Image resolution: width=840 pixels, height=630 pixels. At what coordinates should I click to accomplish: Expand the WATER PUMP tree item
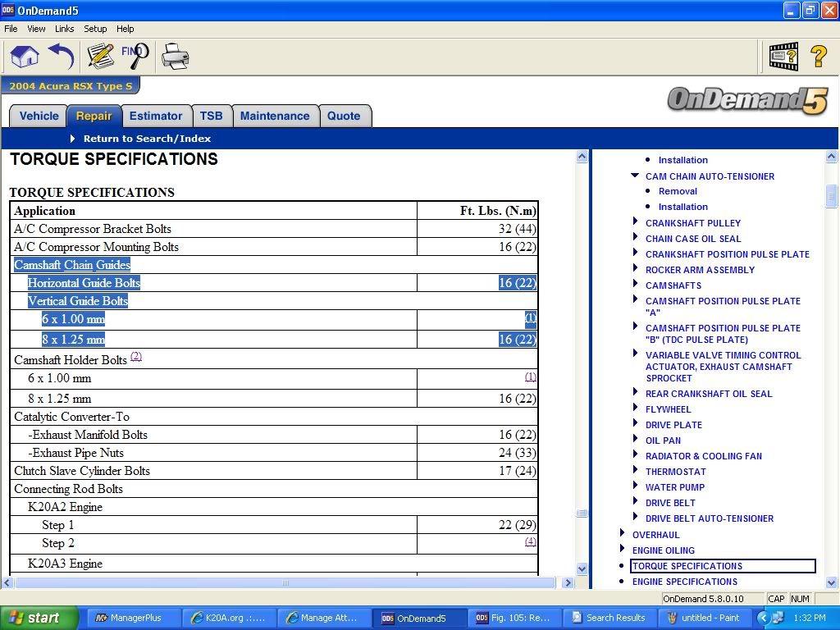(x=635, y=486)
